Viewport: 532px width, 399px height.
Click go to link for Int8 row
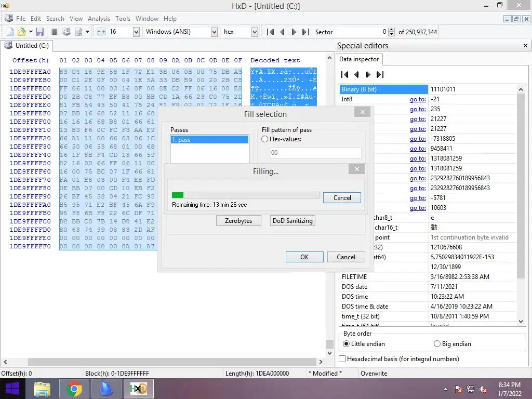(418, 99)
